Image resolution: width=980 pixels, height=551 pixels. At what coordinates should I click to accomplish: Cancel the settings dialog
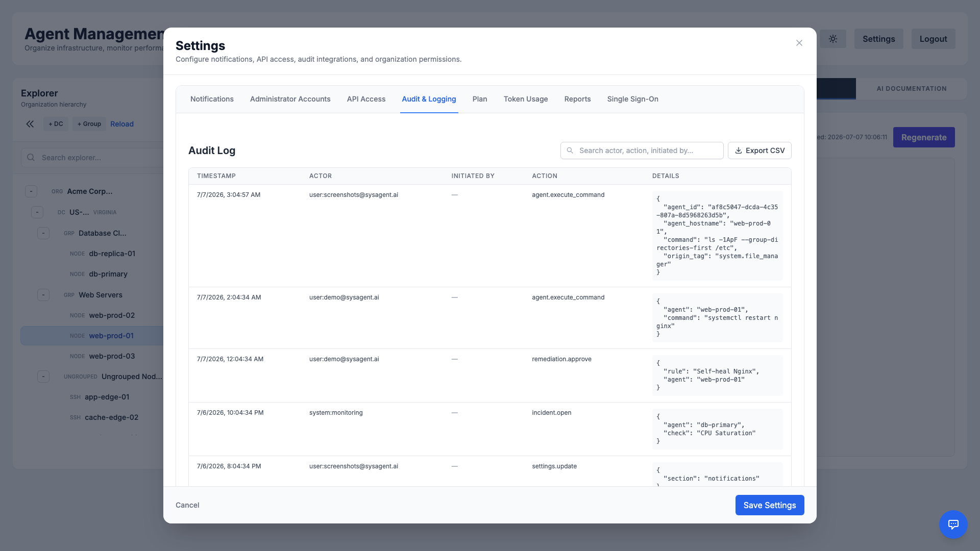[187, 505]
